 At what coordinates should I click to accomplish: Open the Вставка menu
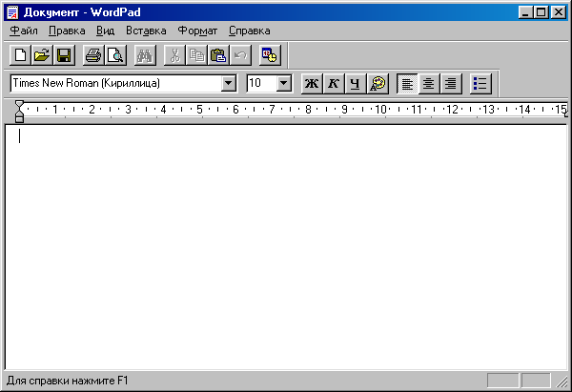pyautogui.click(x=146, y=31)
